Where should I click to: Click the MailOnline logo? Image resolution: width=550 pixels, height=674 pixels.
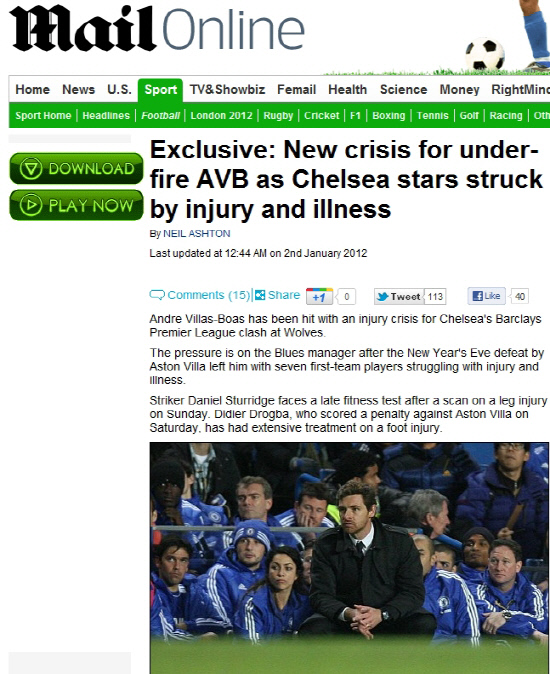157,28
